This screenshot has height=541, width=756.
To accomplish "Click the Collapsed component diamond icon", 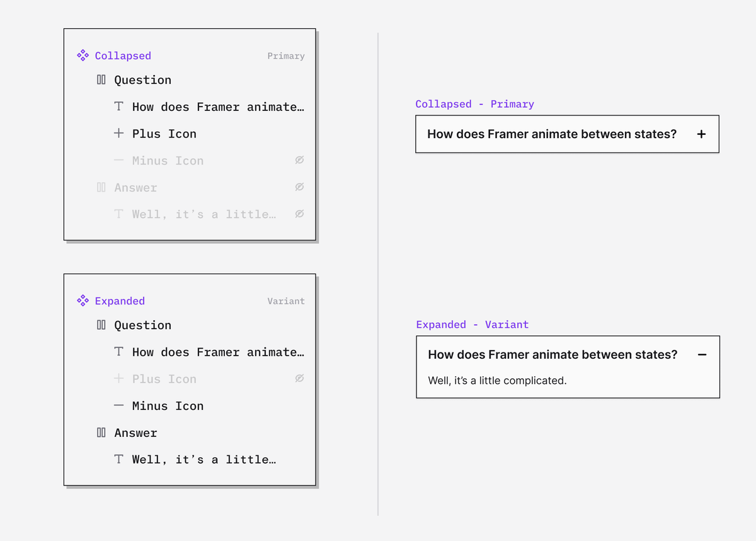I will coord(83,55).
